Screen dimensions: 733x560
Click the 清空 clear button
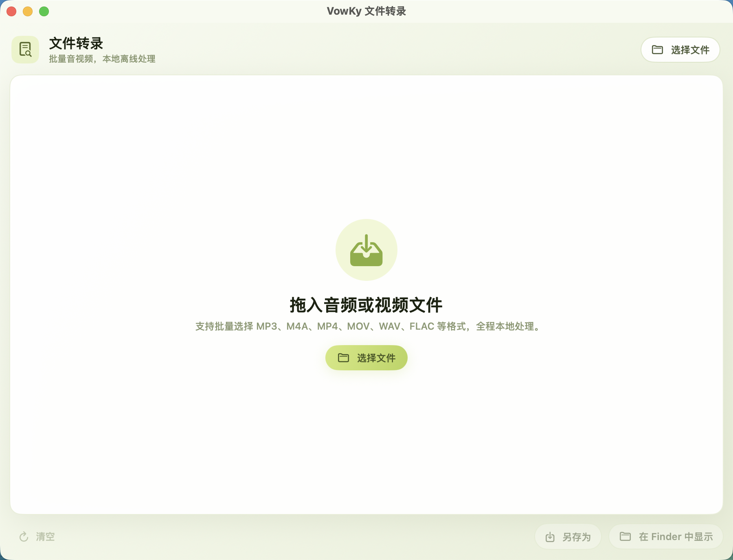click(37, 536)
